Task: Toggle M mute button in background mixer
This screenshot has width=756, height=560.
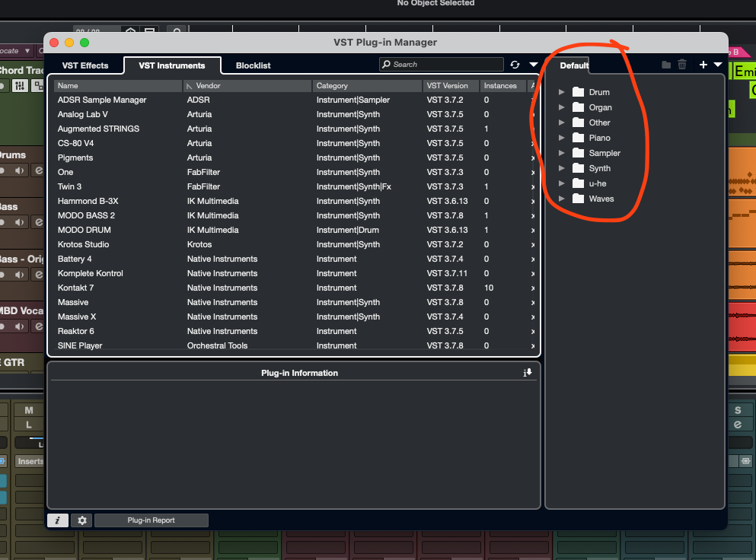Action: point(29,410)
